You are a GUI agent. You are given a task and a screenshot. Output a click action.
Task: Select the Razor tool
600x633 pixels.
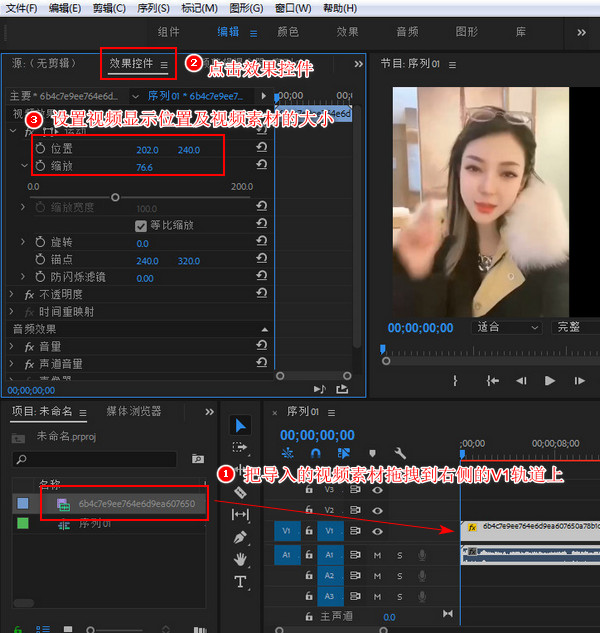point(240,493)
